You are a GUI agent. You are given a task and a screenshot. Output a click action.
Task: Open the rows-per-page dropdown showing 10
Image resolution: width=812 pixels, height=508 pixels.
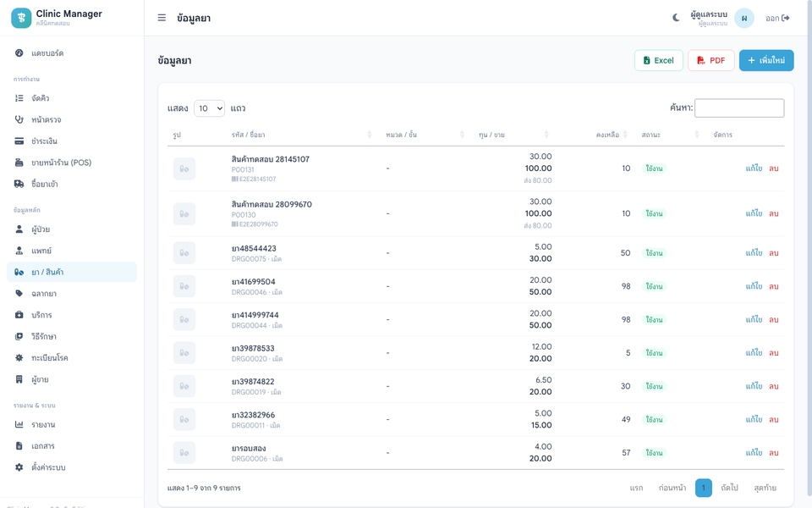(x=209, y=108)
